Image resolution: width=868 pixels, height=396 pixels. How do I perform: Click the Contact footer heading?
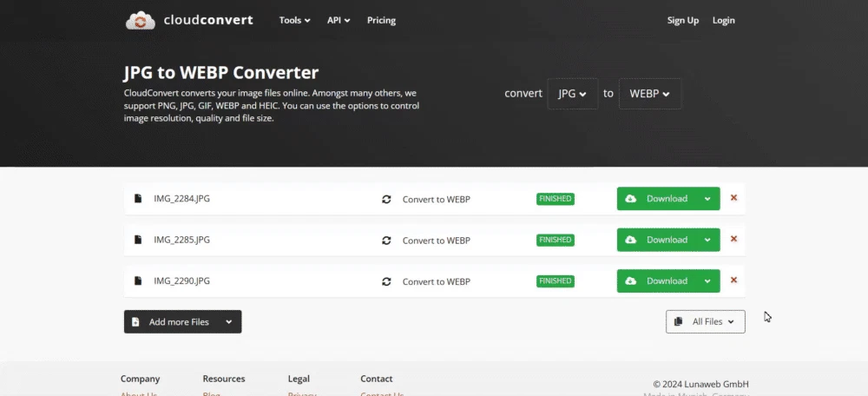click(x=377, y=379)
